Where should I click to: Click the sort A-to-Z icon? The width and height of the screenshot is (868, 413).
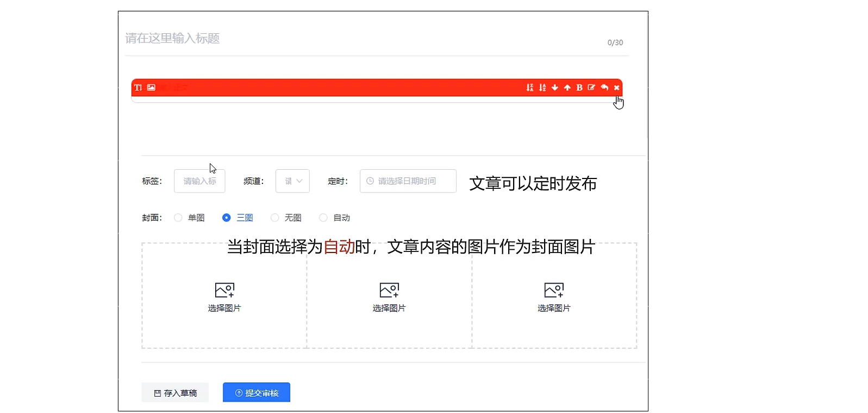542,88
